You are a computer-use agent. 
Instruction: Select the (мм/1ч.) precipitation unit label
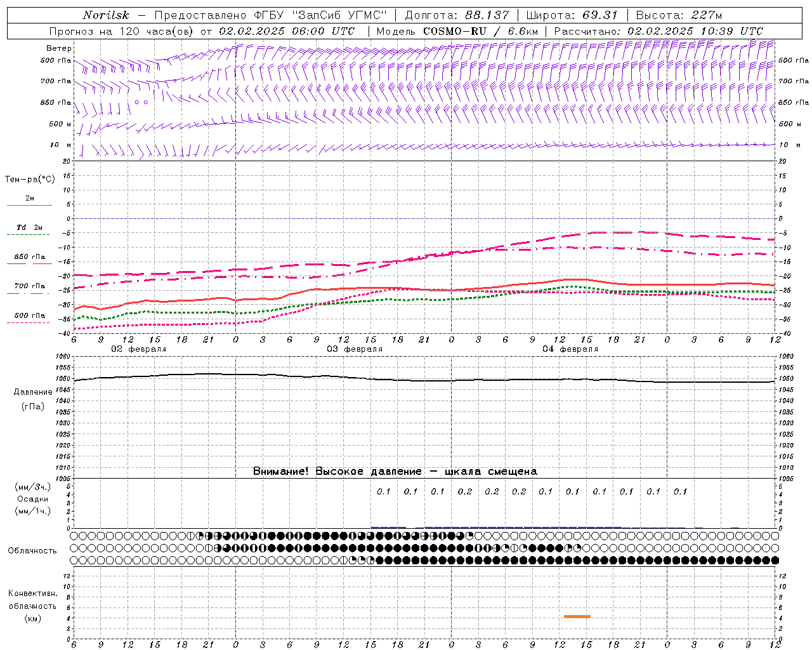tap(32, 511)
